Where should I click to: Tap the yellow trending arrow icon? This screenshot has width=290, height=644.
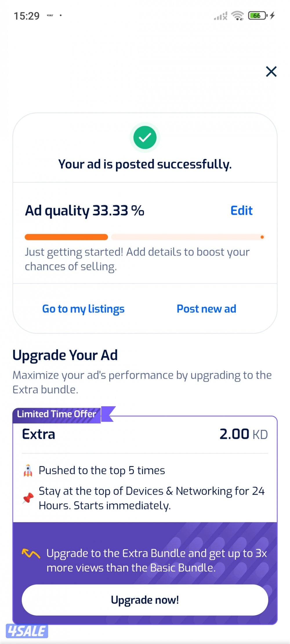click(31, 554)
